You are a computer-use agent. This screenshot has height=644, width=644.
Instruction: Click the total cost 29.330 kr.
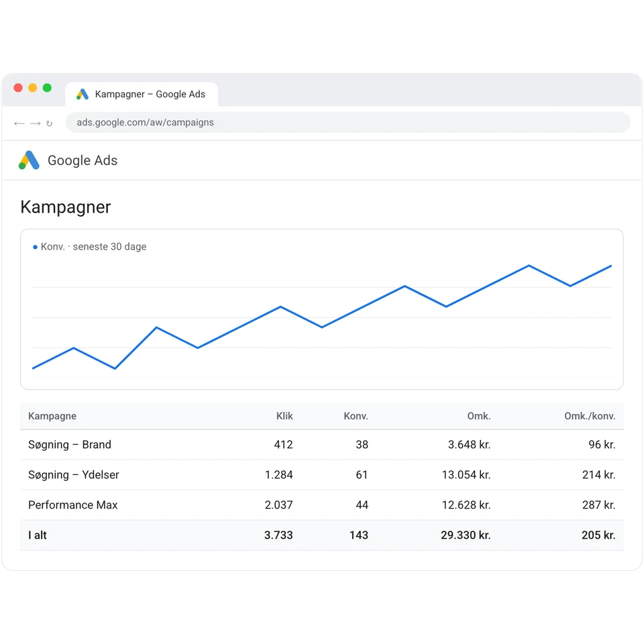click(x=466, y=535)
